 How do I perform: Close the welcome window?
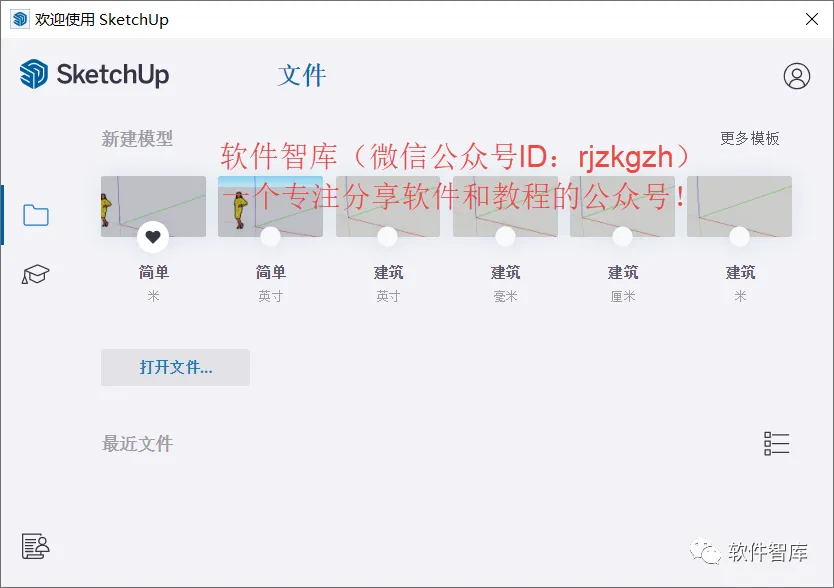[812, 19]
